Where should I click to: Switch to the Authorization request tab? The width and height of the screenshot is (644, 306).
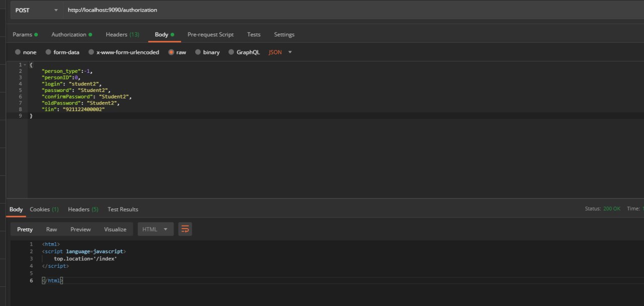[71, 35]
